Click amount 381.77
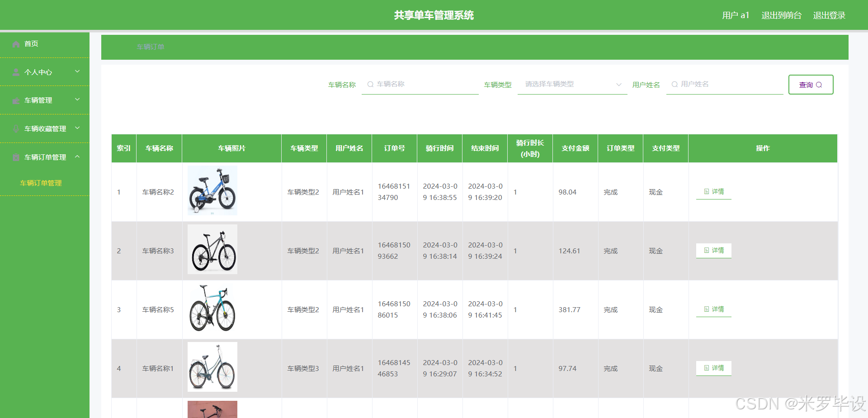 (x=569, y=310)
